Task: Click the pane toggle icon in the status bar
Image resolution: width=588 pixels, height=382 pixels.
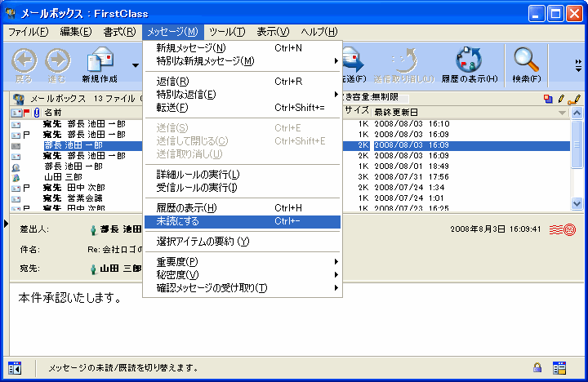Action: [x=15, y=368]
